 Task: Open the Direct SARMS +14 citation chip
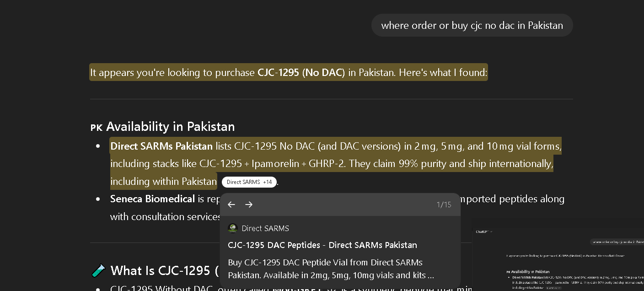tap(249, 182)
